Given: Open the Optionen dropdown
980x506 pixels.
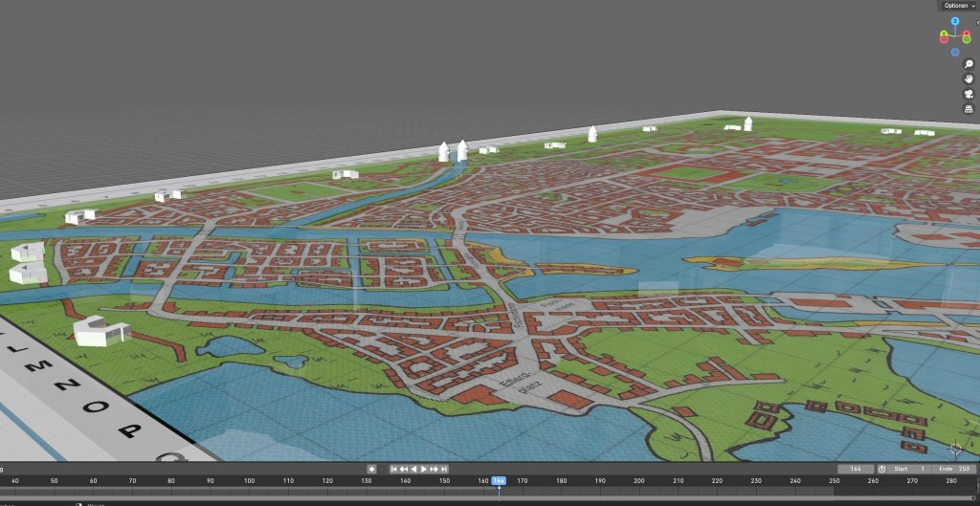Looking at the screenshot, I should coord(958,6).
